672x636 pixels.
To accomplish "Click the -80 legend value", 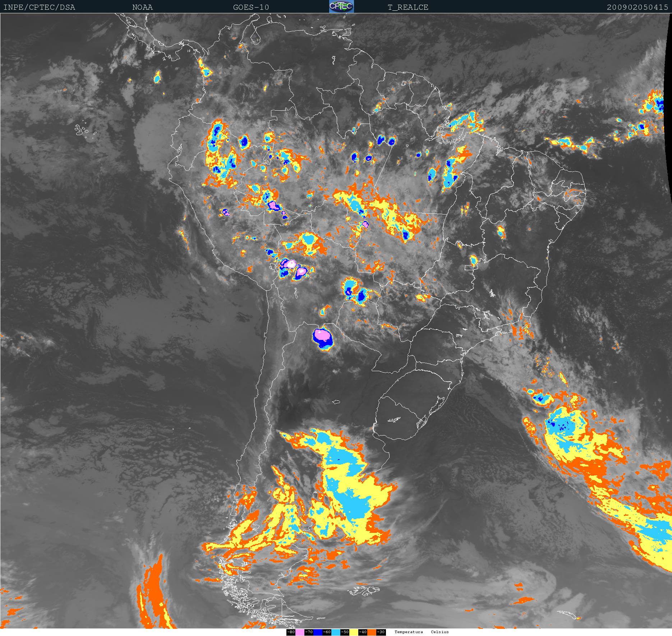I will point(291,632).
